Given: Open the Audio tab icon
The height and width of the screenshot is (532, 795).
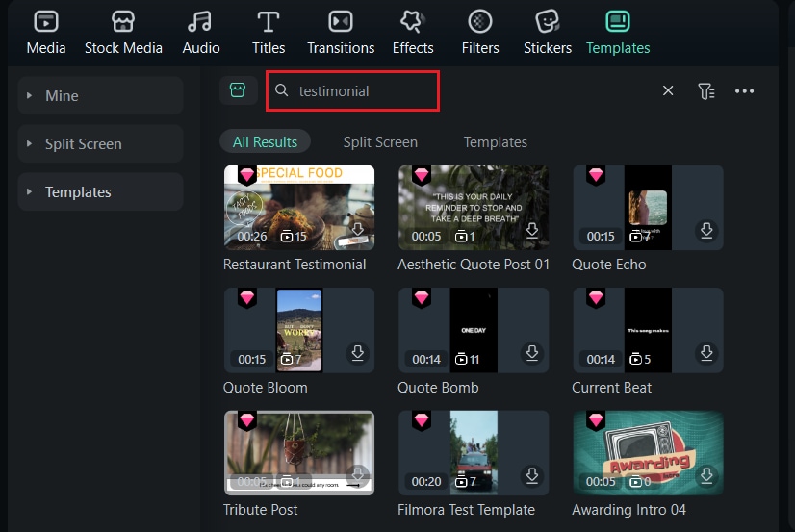Looking at the screenshot, I should coord(200,22).
